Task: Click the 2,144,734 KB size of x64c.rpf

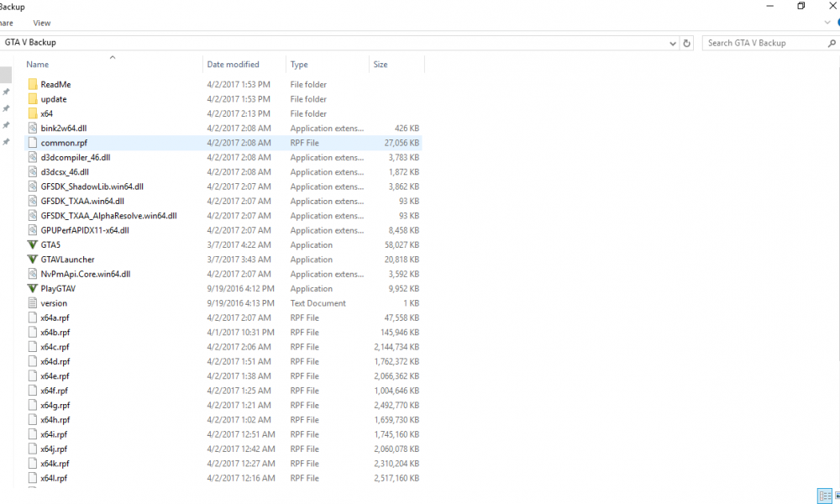Action: (x=396, y=347)
